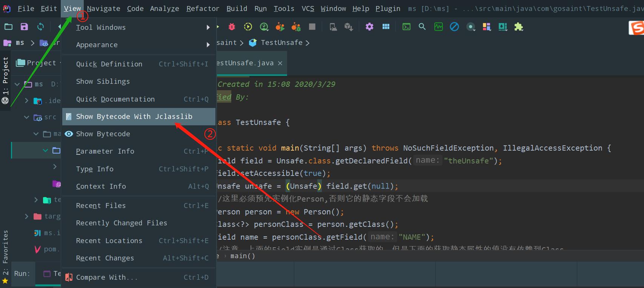Click the Open folder toolbar icon

pos(8,26)
